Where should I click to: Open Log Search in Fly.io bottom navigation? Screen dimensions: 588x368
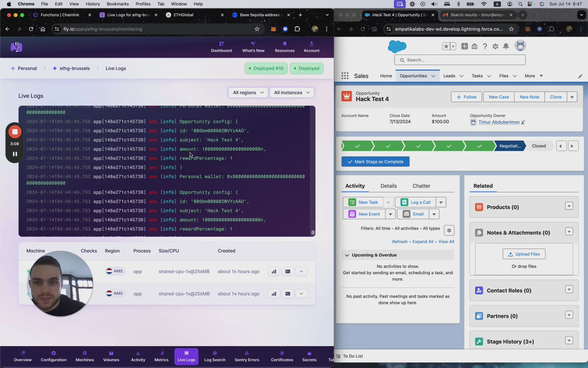[x=215, y=356]
